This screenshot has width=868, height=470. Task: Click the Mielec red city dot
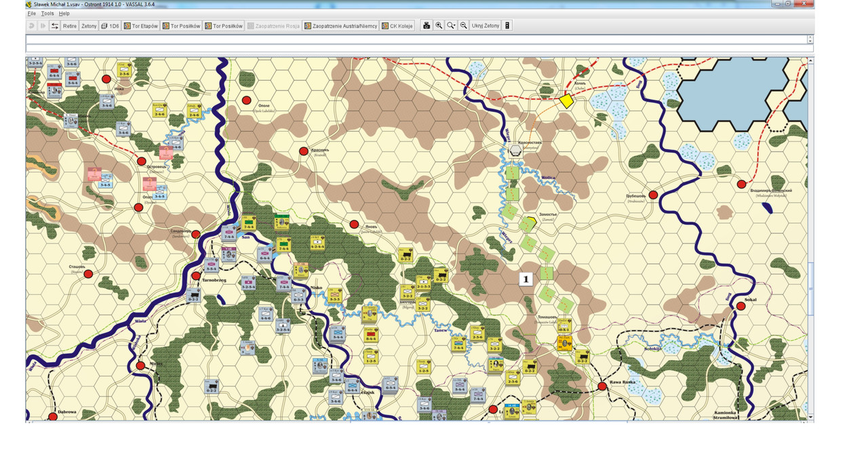[x=140, y=365]
